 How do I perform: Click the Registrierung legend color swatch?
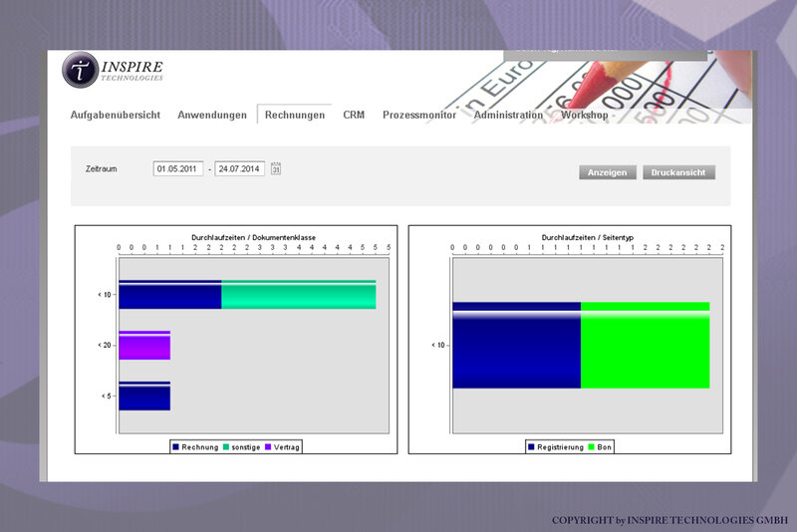pos(531,447)
